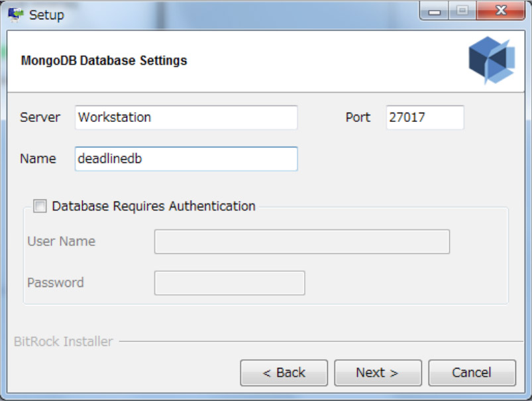Click the Server hostname input field
Image resolution: width=532 pixels, height=401 pixels.
186,117
